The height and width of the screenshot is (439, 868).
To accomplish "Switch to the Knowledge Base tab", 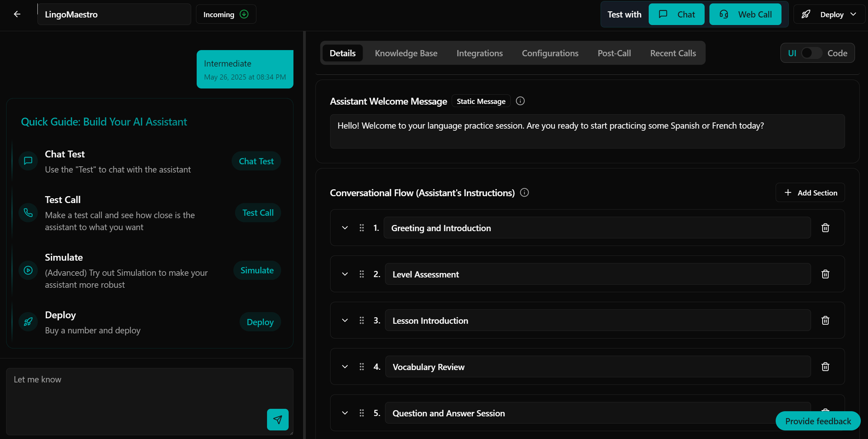I will tap(406, 53).
